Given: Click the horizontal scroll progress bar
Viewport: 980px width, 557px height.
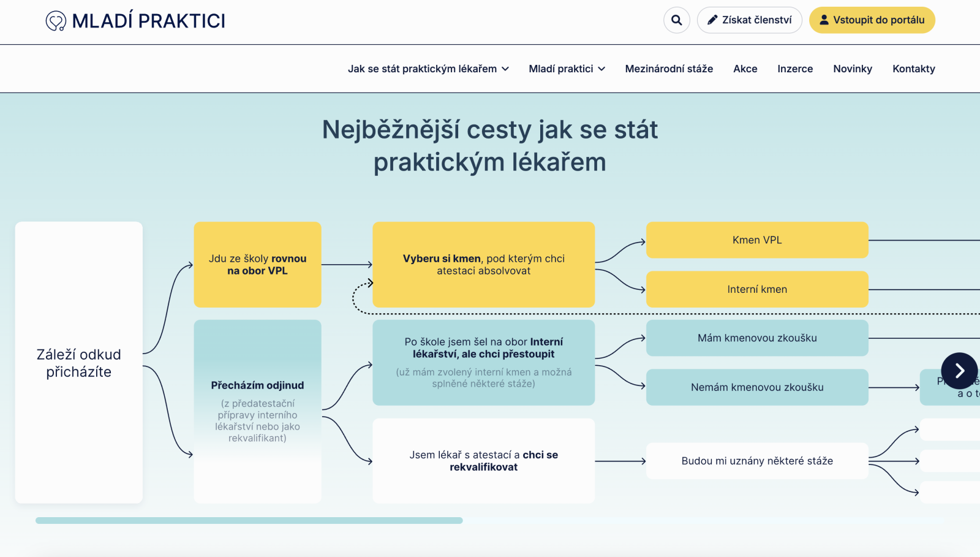Looking at the screenshot, I should click(x=249, y=520).
